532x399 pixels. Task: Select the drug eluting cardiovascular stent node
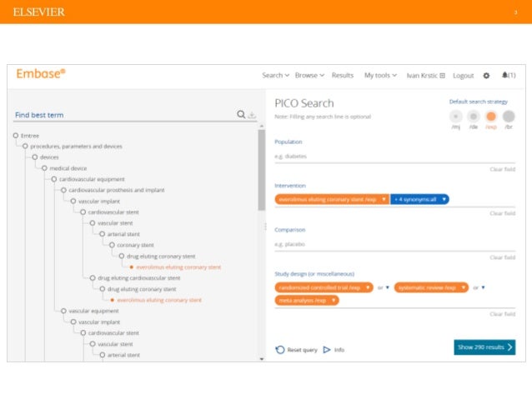tap(135, 278)
